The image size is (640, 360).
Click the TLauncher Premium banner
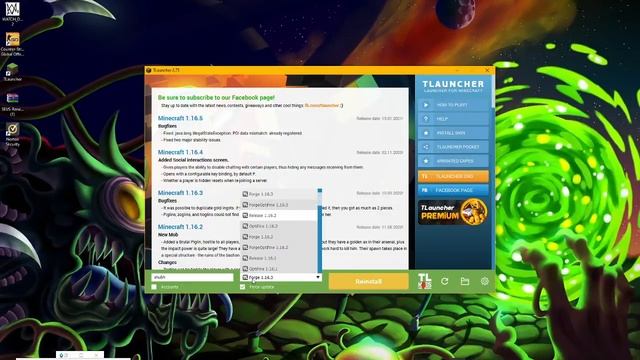click(x=453, y=212)
